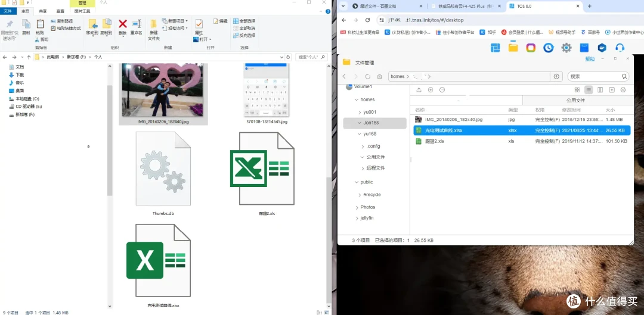
Task: Open the Open (打开) dropdown arrow in ribbon
Action: click(210, 39)
